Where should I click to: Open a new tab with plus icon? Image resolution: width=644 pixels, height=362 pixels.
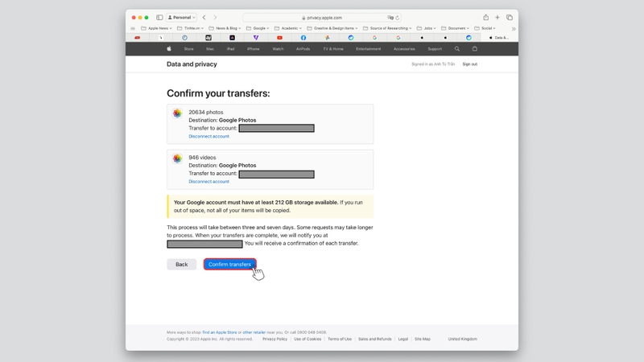497,18
